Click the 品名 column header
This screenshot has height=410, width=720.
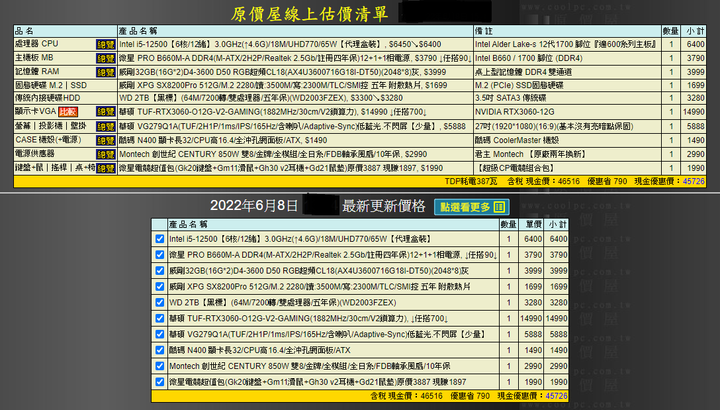coord(24,31)
